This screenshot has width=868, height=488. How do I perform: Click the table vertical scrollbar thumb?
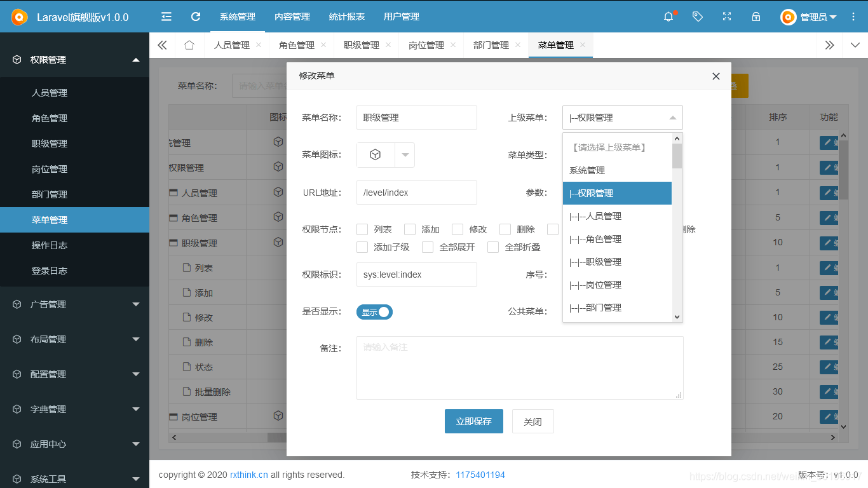(x=844, y=170)
